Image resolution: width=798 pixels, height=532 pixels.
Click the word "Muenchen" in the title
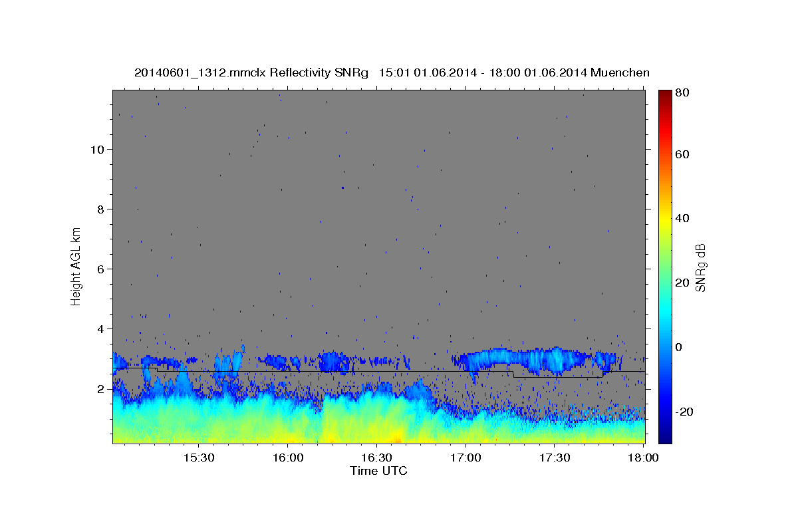coord(621,72)
